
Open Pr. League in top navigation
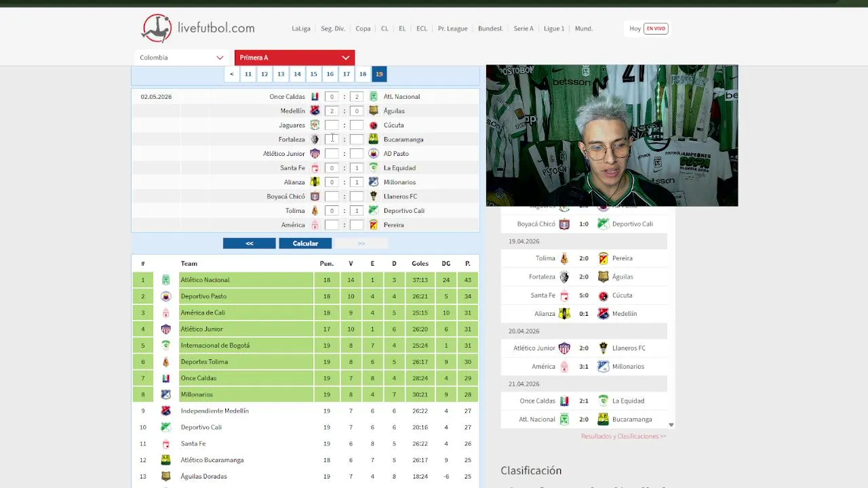tap(452, 28)
